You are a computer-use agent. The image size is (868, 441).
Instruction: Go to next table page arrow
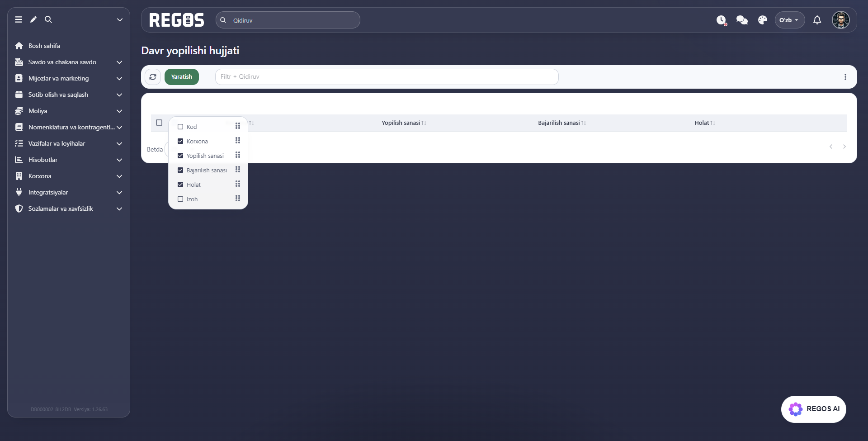(844, 147)
